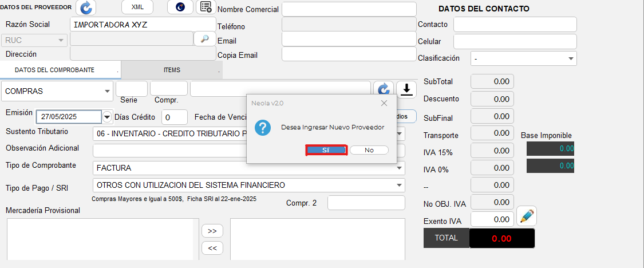Click the blue refresh icon in the comprobante row
This screenshot has height=268, width=644.
[384, 89]
